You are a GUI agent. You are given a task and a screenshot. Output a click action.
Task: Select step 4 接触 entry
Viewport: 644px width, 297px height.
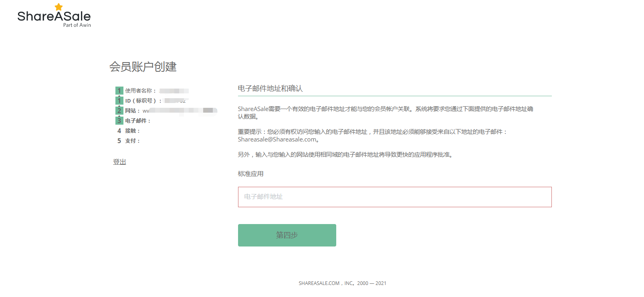click(128, 131)
